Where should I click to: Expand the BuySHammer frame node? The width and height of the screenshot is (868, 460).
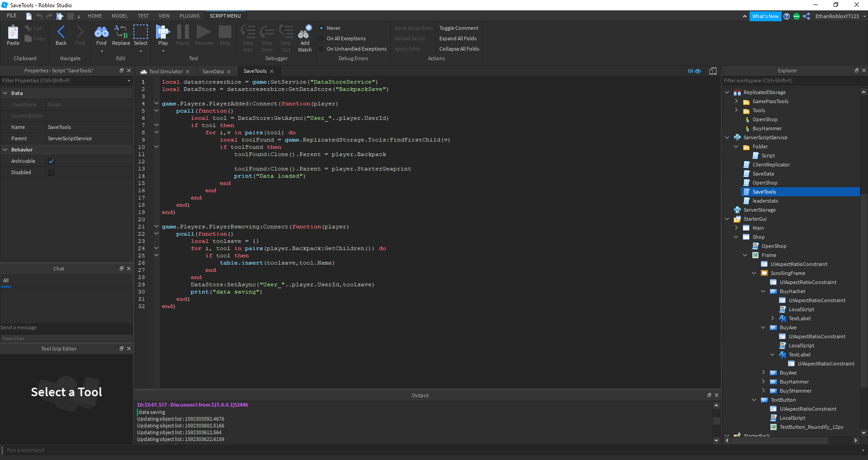pyautogui.click(x=763, y=391)
